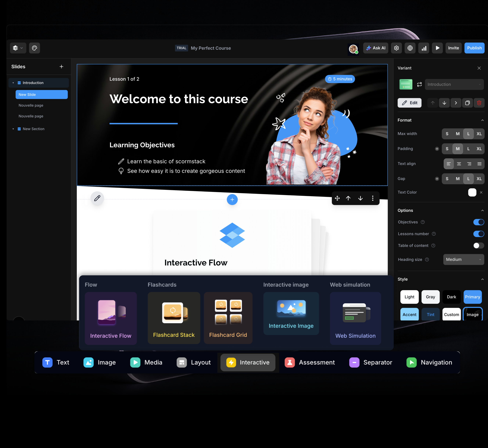Delete block with red trash icon

tap(479, 103)
